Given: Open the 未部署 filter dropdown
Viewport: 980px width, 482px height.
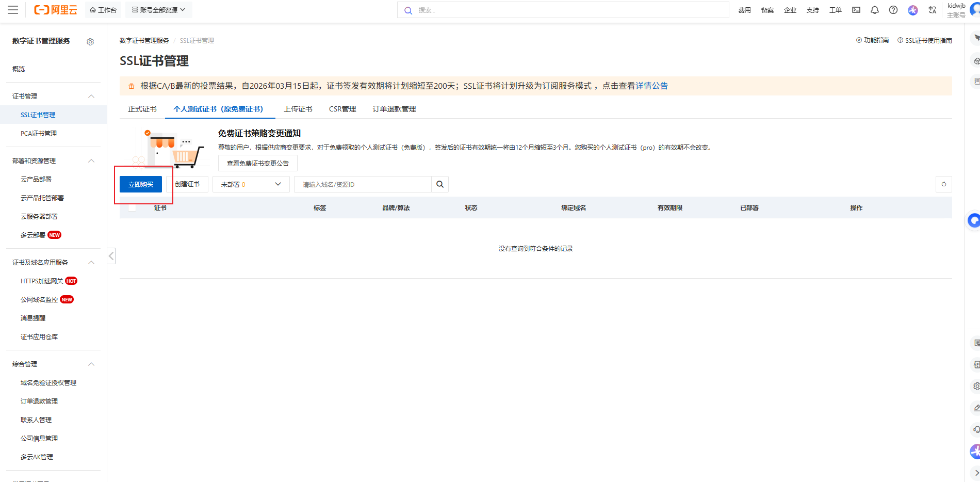Looking at the screenshot, I should click(251, 184).
